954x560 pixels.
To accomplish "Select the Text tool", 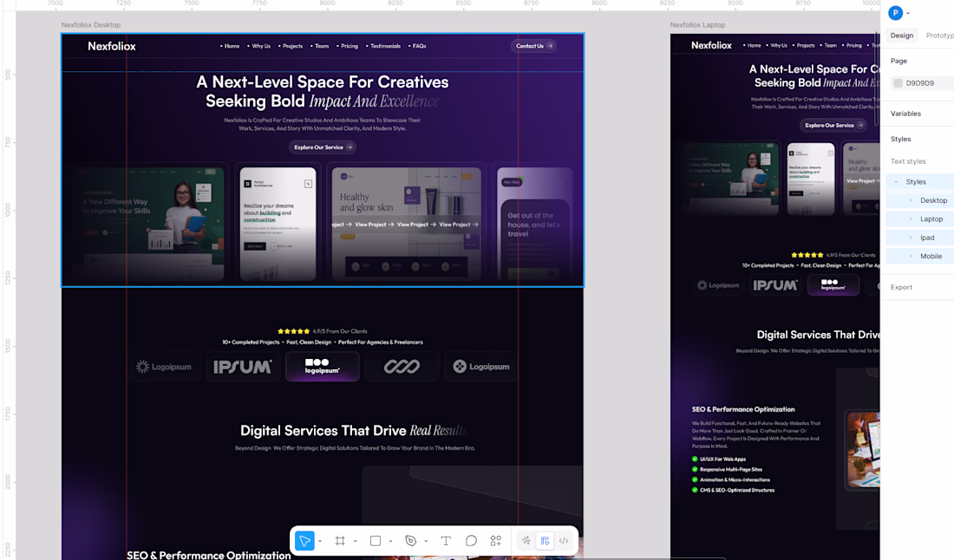I will [x=446, y=541].
